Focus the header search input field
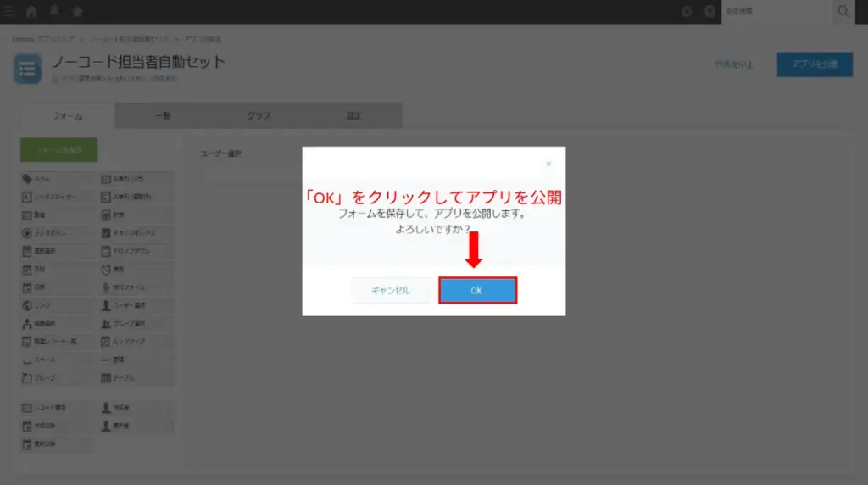This screenshot has height=485, width=868. click(x=776, y=11)
